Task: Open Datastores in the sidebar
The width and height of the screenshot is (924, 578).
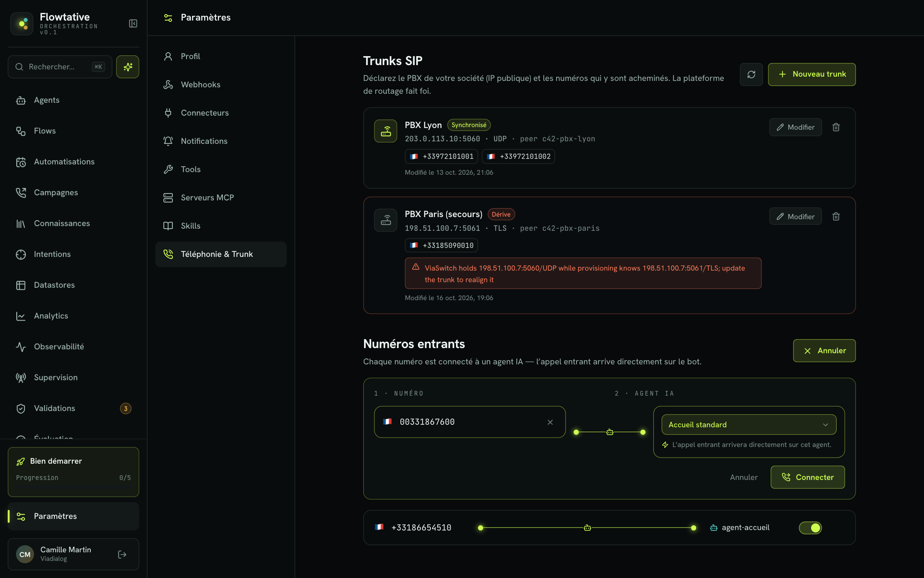Action: (74, 285)
